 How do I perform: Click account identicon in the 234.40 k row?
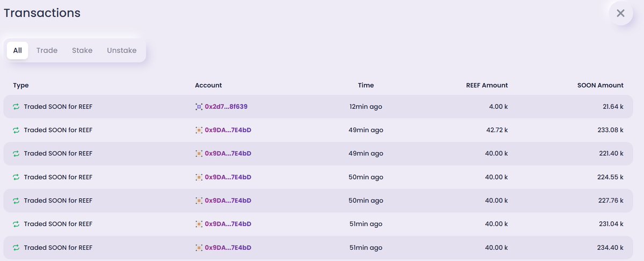click(x=199, y=248)
